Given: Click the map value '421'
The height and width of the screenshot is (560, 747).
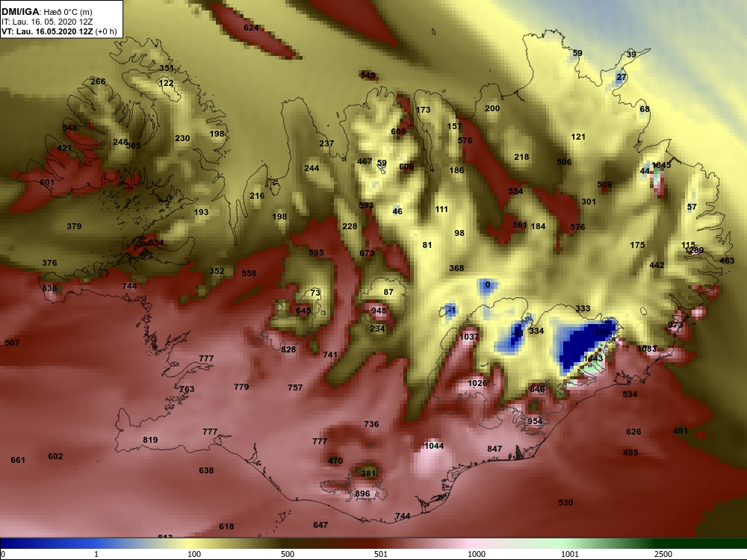Looking at the screenshot, I should [64, 148].
